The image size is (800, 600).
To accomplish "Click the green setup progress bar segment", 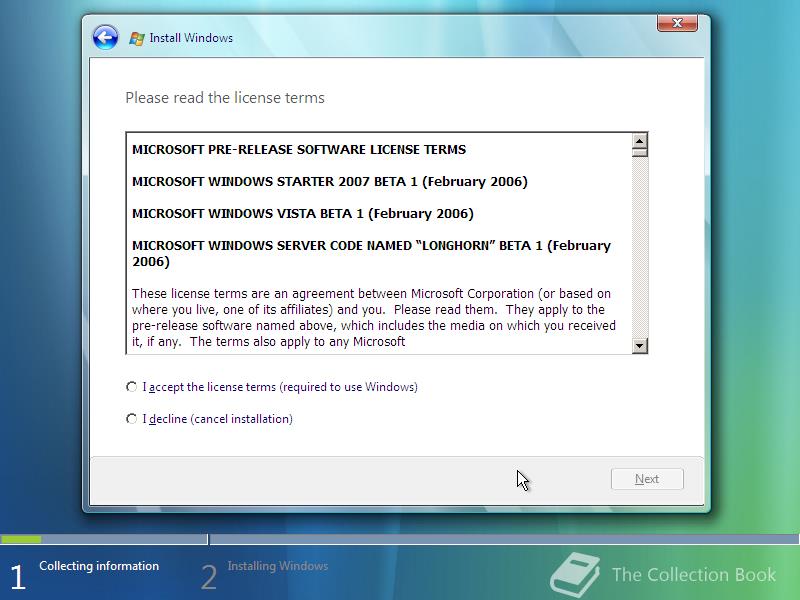I will click(21, 539).
